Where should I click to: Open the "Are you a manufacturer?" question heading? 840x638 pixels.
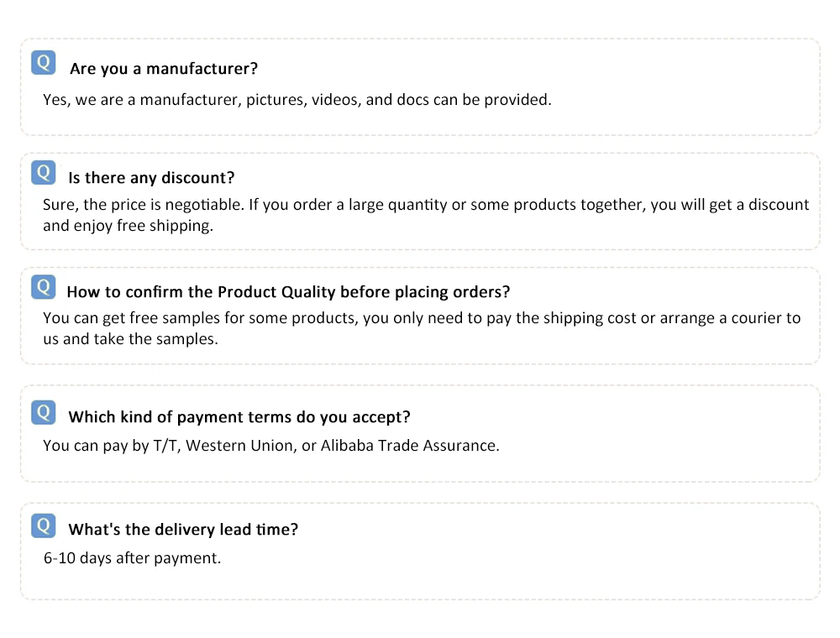(x=163, y=69)
